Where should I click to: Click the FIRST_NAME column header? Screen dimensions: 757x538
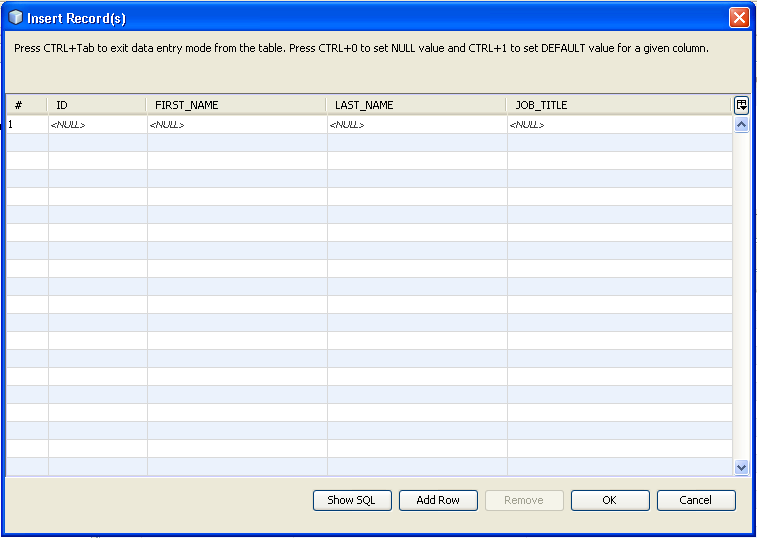pyautogui.click(x=237, y=105)
